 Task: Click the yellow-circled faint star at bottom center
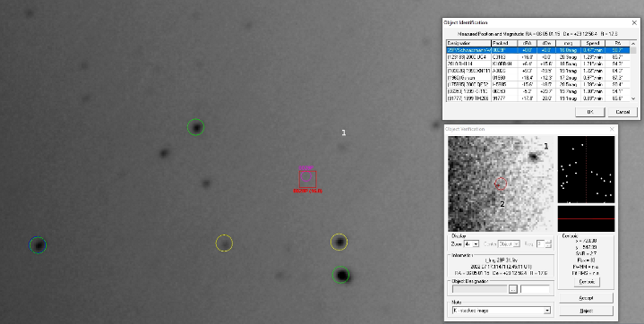pos(224,243)
